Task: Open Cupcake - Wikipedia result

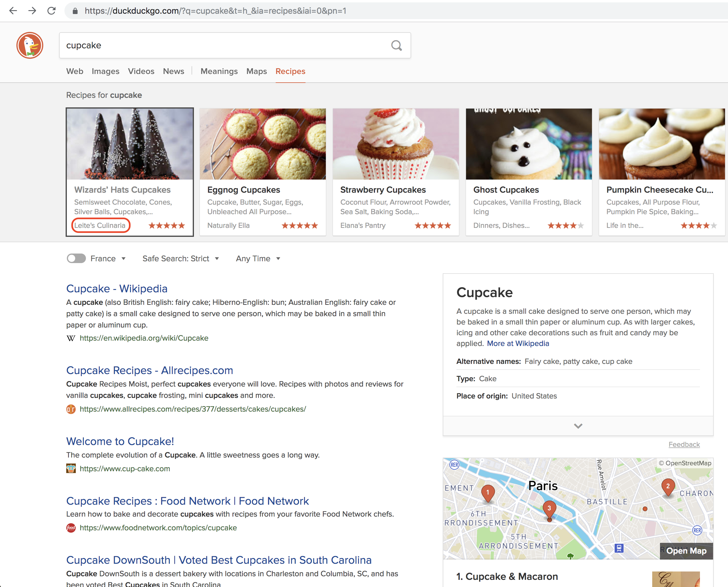Action: click(x=117, y=289)
